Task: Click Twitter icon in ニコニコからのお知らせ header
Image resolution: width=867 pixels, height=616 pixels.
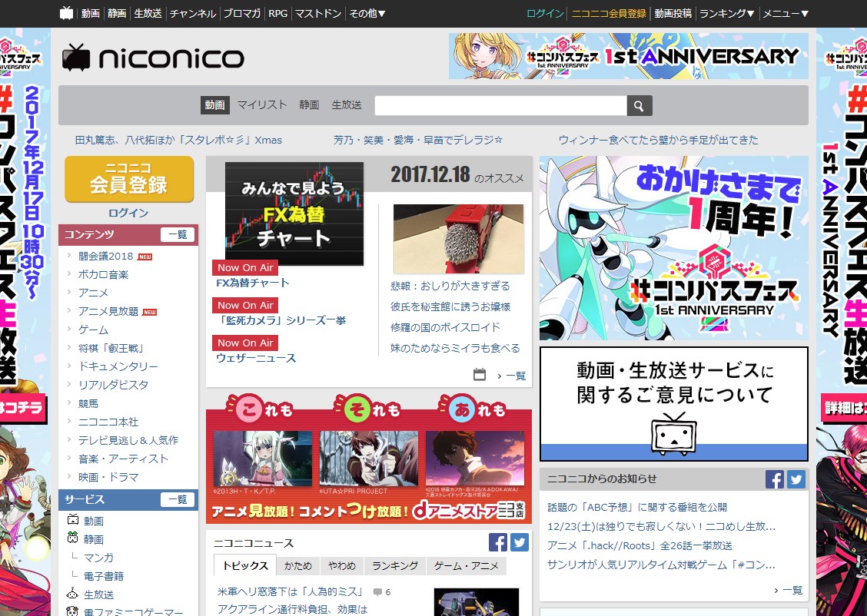Action: click(796, 479)
